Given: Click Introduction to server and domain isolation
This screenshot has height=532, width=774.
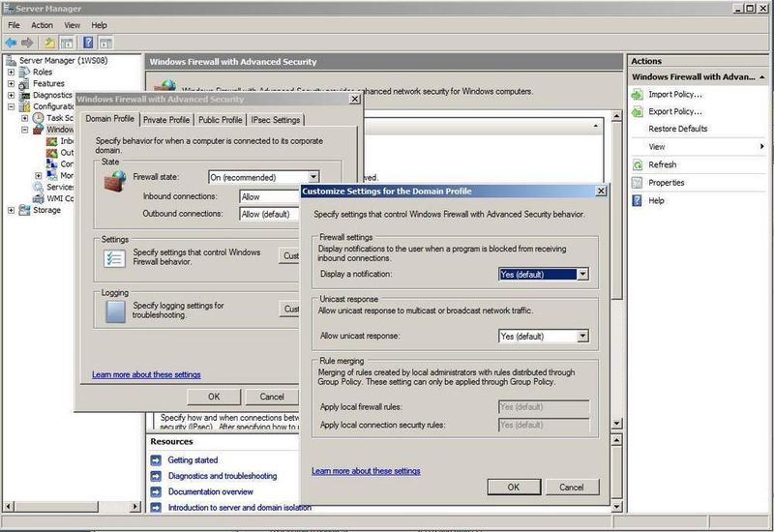Looking at the screenshot, I should point(239,508).
